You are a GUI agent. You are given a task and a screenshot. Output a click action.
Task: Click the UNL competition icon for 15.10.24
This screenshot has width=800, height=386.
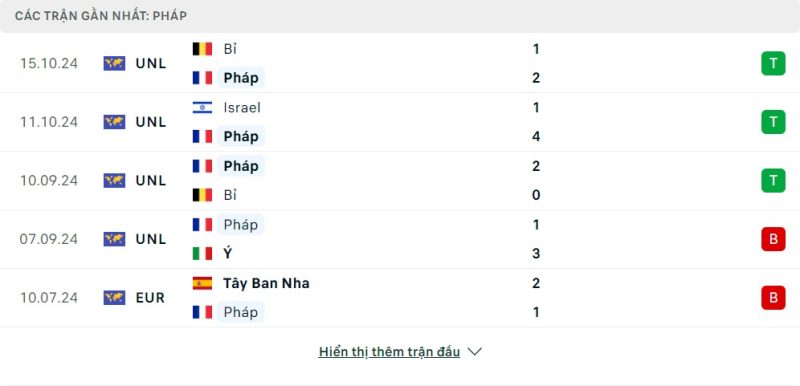coord(114,63)
